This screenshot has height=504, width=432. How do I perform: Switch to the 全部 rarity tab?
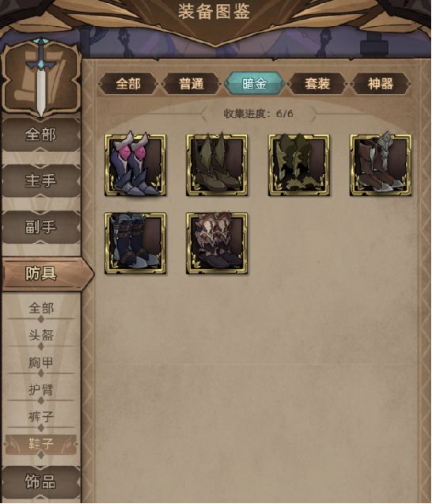point(128,84)
